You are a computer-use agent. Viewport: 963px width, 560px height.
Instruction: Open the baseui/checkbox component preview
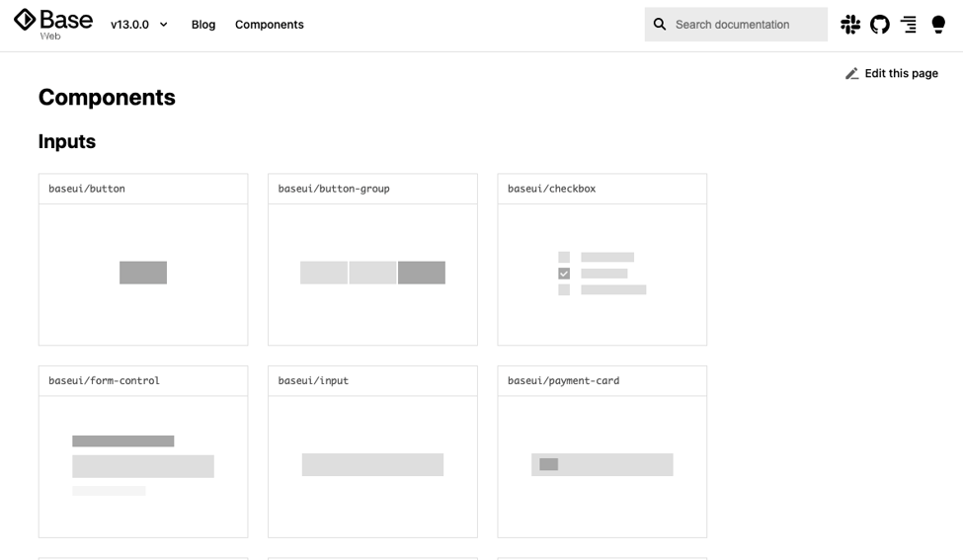(x=602, y=274)
